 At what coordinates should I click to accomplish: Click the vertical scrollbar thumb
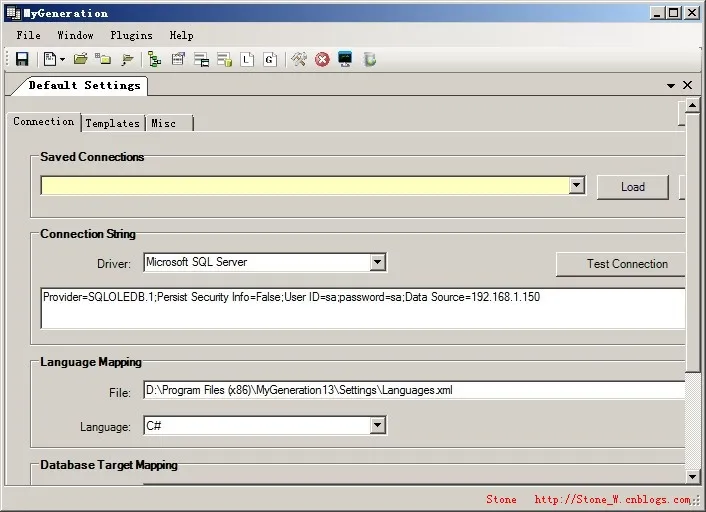692,243
